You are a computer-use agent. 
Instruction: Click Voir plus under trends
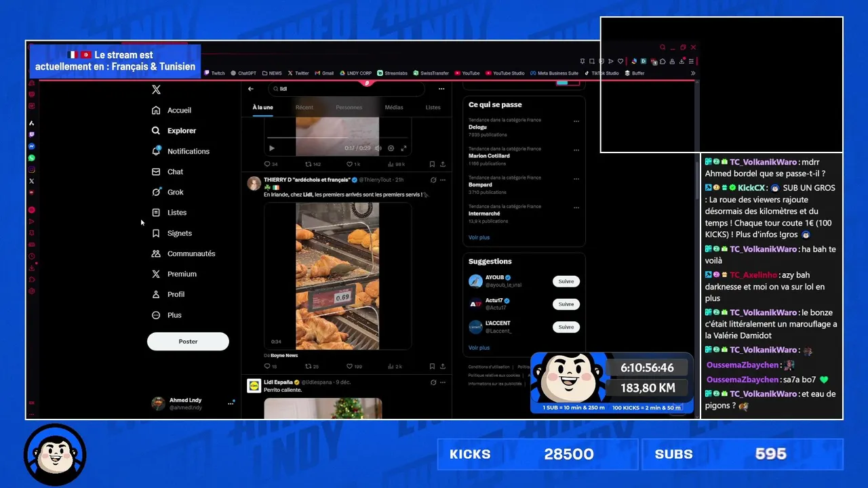[479, 237]
